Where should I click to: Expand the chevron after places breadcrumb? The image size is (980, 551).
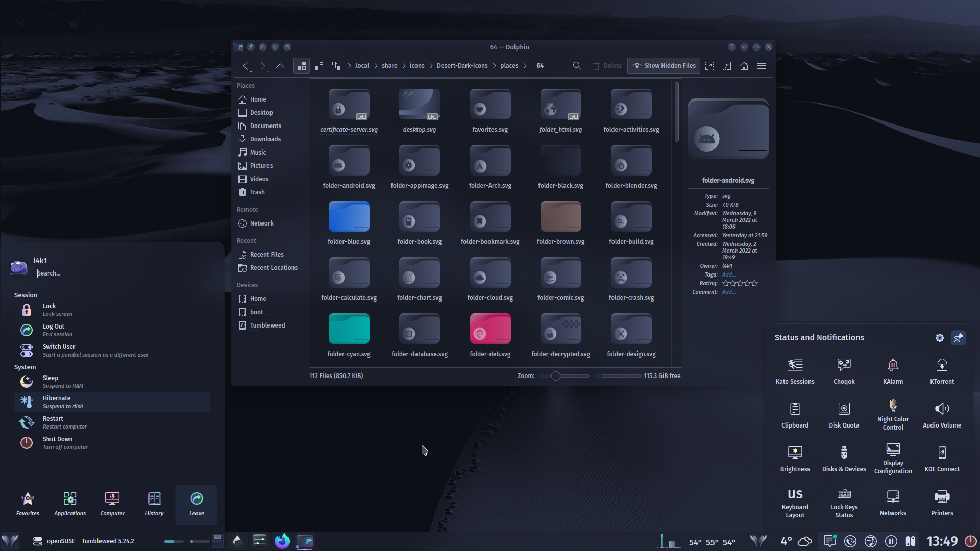[525, 66]
